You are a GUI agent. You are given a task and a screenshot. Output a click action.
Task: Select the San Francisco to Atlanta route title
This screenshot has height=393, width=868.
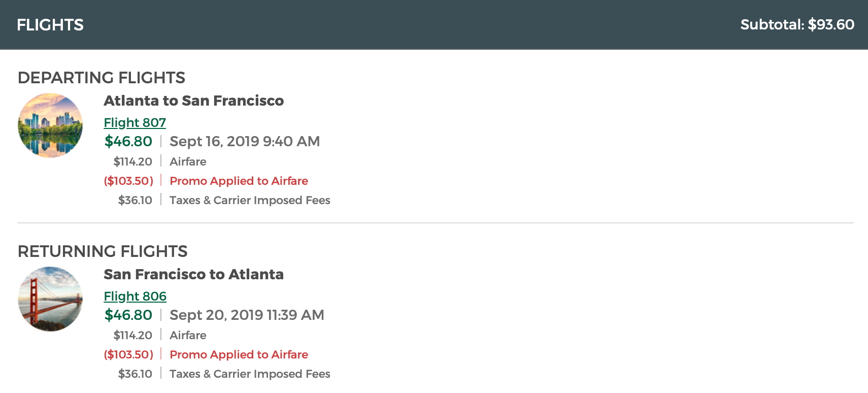[193, 274]
